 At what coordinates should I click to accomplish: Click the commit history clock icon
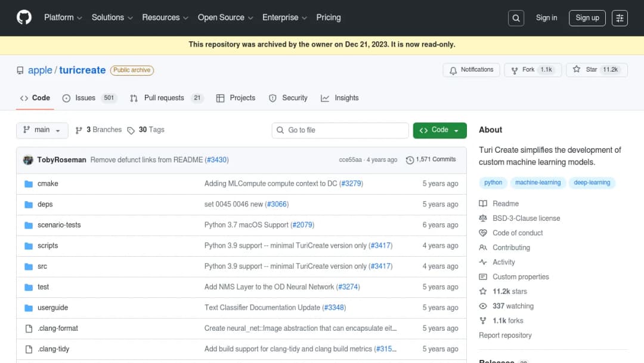coord(410,160)
